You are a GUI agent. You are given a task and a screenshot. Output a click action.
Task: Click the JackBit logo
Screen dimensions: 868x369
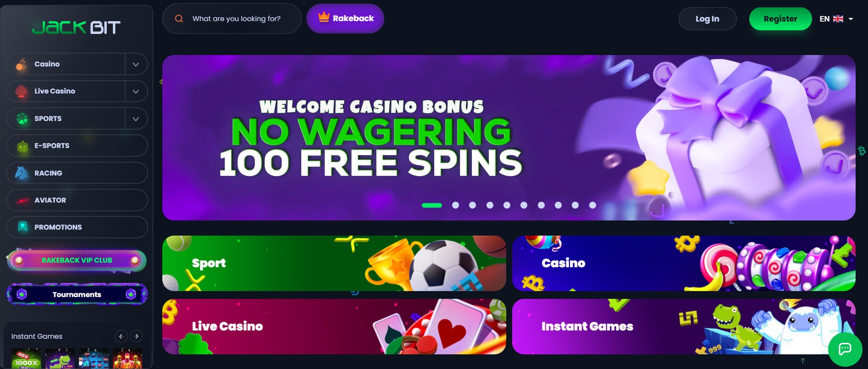(x=77, y=28)
